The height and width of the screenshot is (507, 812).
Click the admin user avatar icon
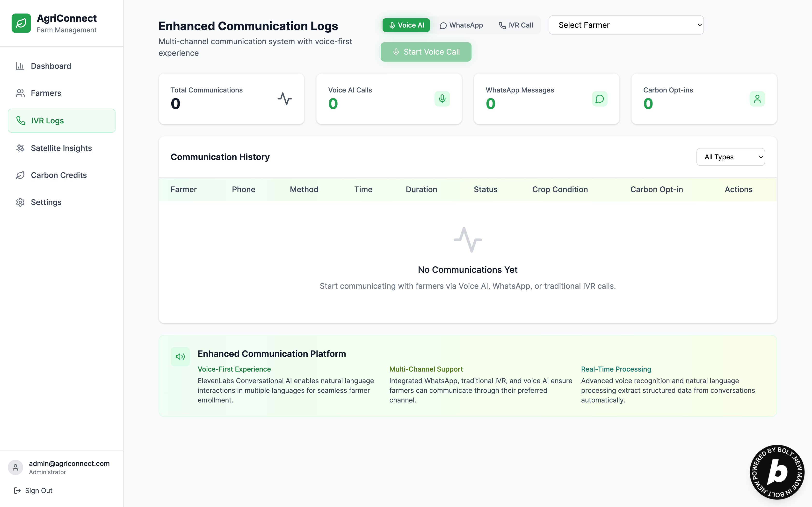(15, 467)
